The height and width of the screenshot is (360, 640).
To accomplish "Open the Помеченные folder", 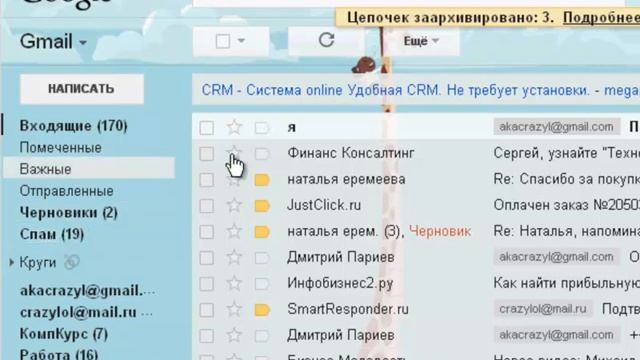I will (60, 147).
